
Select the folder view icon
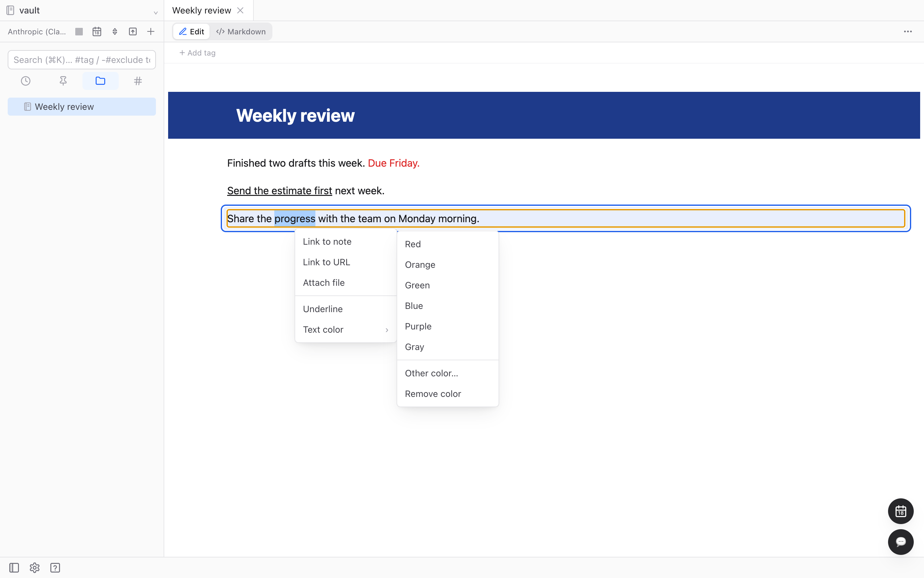click(100, 81)
